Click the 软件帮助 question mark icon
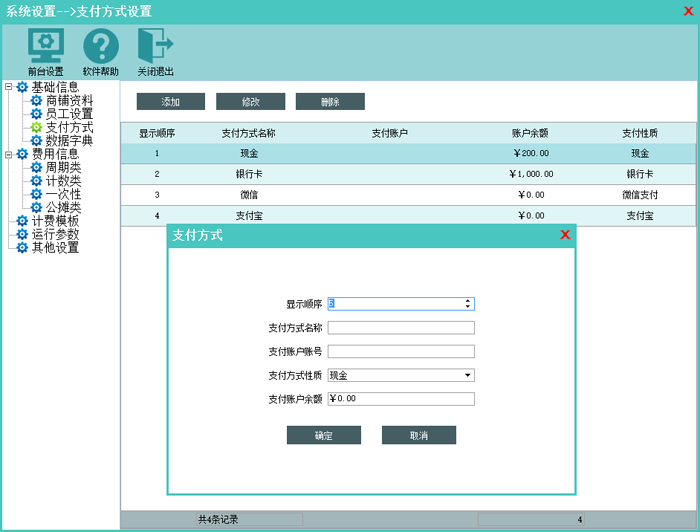 [100, 46]
